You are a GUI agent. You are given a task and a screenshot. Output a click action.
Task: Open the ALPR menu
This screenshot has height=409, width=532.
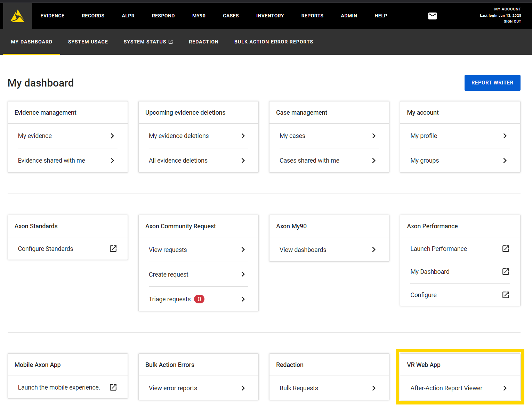pyautogui.click(x=128, y=16)
